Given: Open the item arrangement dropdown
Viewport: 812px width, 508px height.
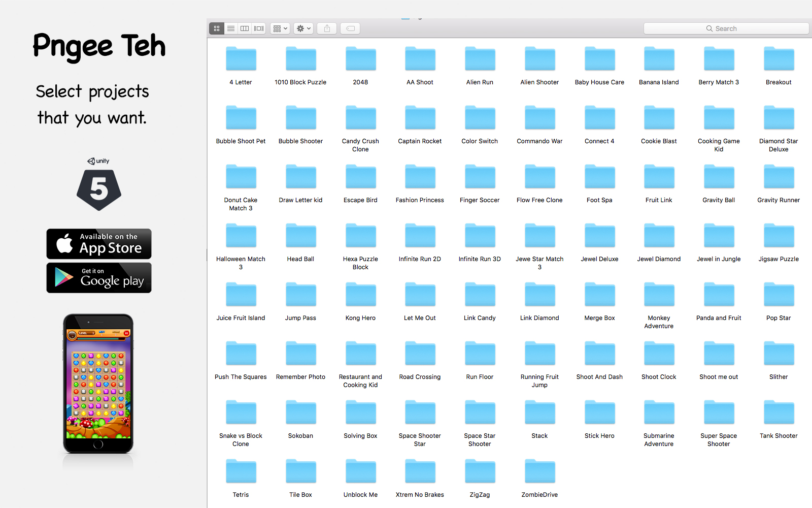Looking at the screenshot, I should pos(280,28).
